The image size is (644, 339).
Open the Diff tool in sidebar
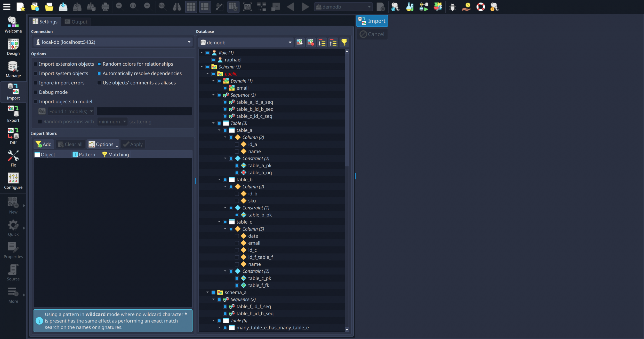pos(13,136)
